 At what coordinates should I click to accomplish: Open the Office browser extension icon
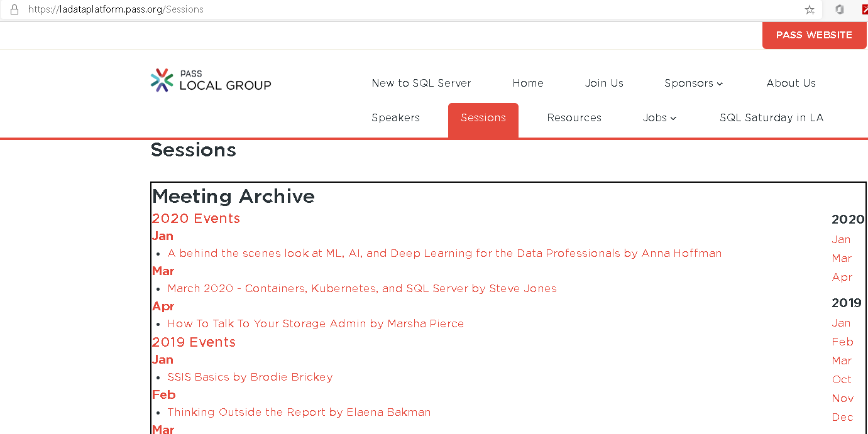tap(839, 9)
